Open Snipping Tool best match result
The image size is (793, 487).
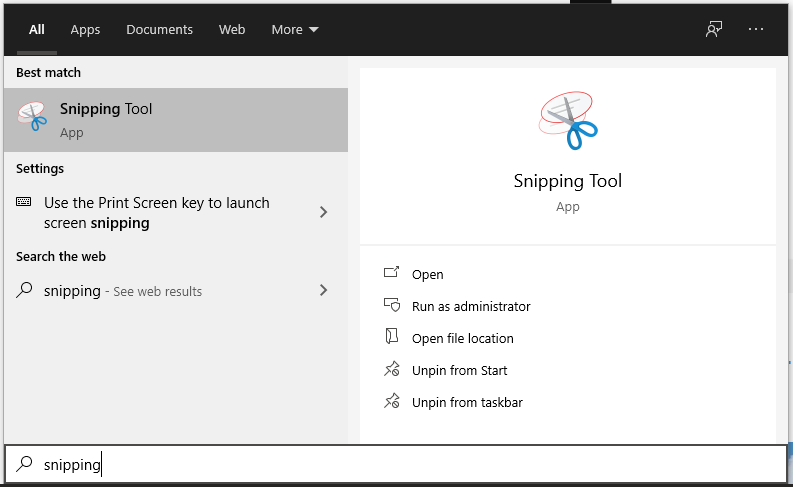click(x=175, y=120)
